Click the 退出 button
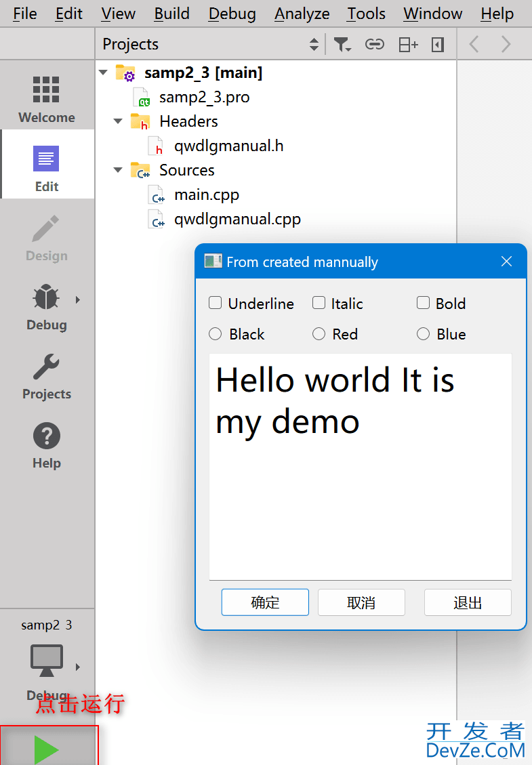Screen dimensions: 532x765 tap(468, 602)
